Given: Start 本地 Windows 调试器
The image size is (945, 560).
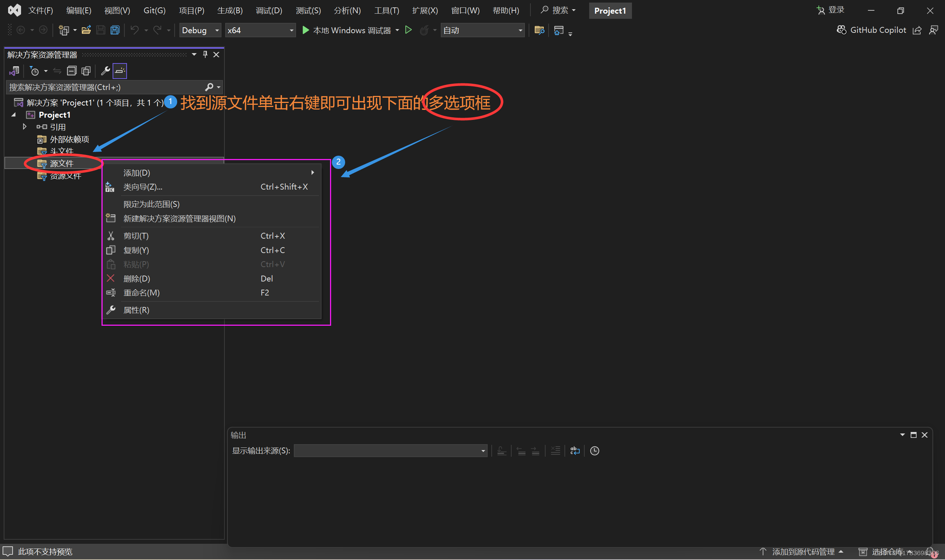Looking at the screenshot, I should click(x=347, y=30).
